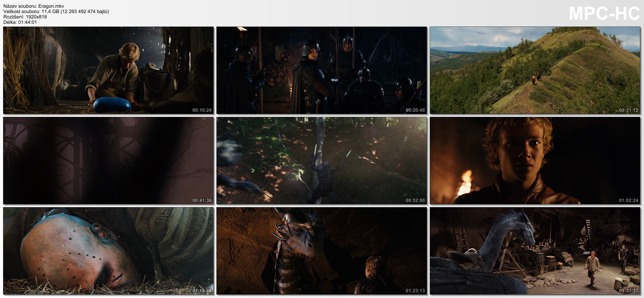Select the thumbnail at 00:41:36
The image size is (644, 298).
click(108, 161)
